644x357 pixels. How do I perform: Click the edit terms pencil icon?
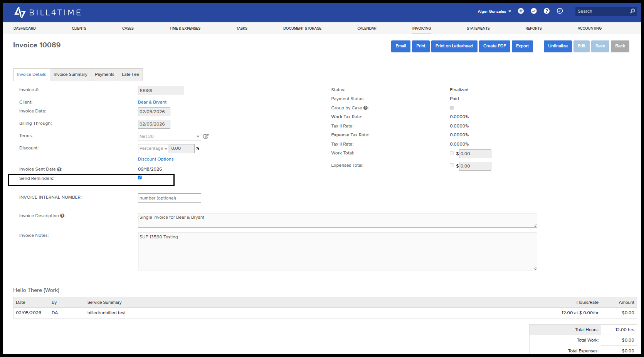tap(206, 136)
